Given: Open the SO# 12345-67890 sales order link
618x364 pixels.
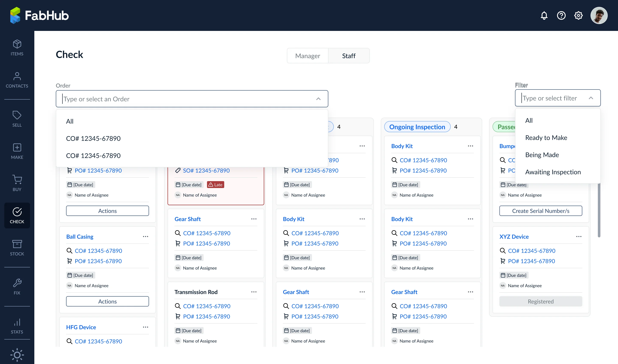Looking at the screenshot, I should pyautogui.click(x=206, y=170).
